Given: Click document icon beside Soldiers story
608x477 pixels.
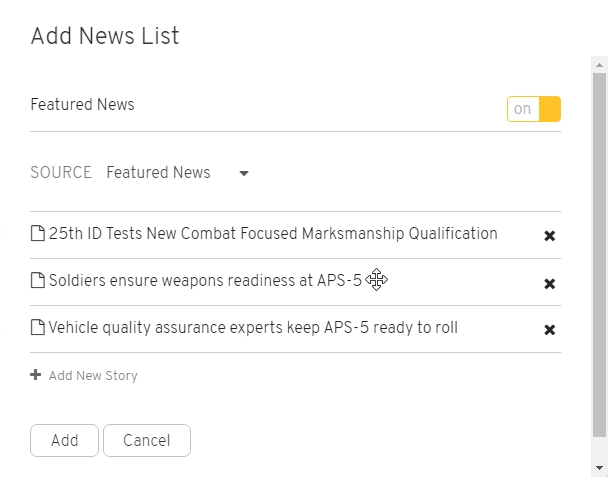Looking at the screenshot, I should tap(38, 280).
